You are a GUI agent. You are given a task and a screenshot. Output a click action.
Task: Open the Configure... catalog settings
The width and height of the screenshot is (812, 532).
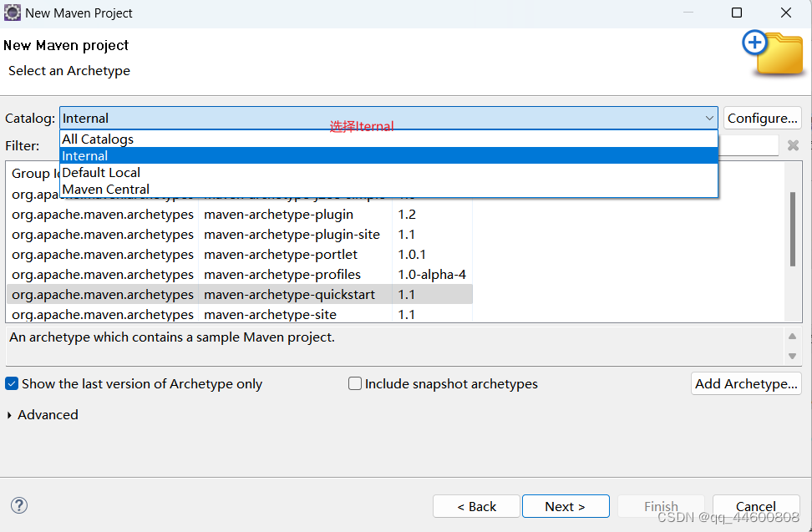tap(762, 118)
